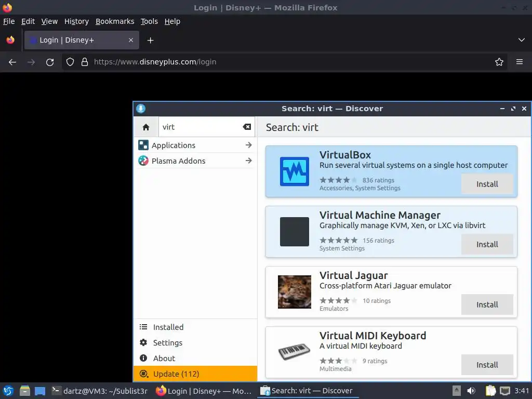Click the VirtualBox title text

pos(345,155)
